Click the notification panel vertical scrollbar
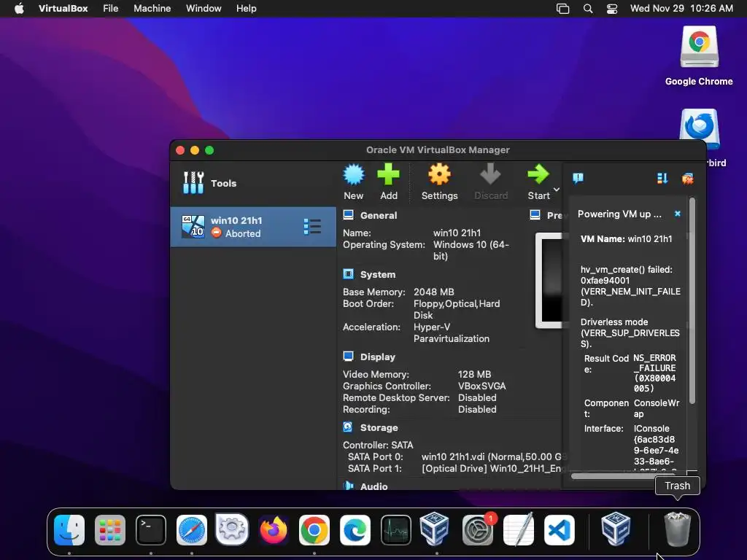The width and height of the screenshot is (747, 560). [x=692, y=301]
